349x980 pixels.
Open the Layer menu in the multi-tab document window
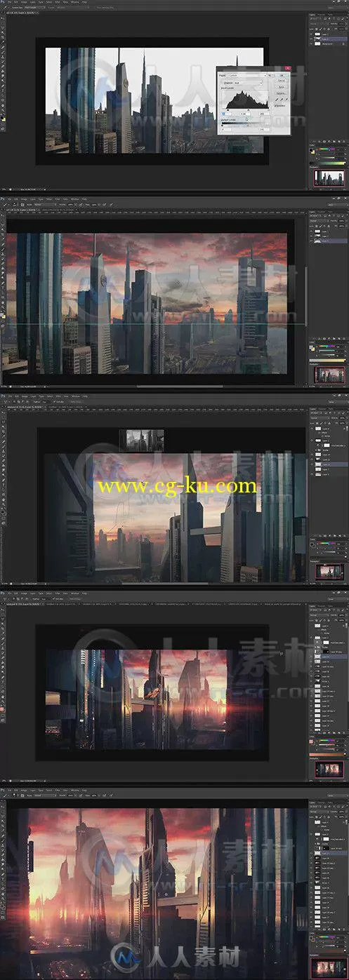(x=32, y=594)
